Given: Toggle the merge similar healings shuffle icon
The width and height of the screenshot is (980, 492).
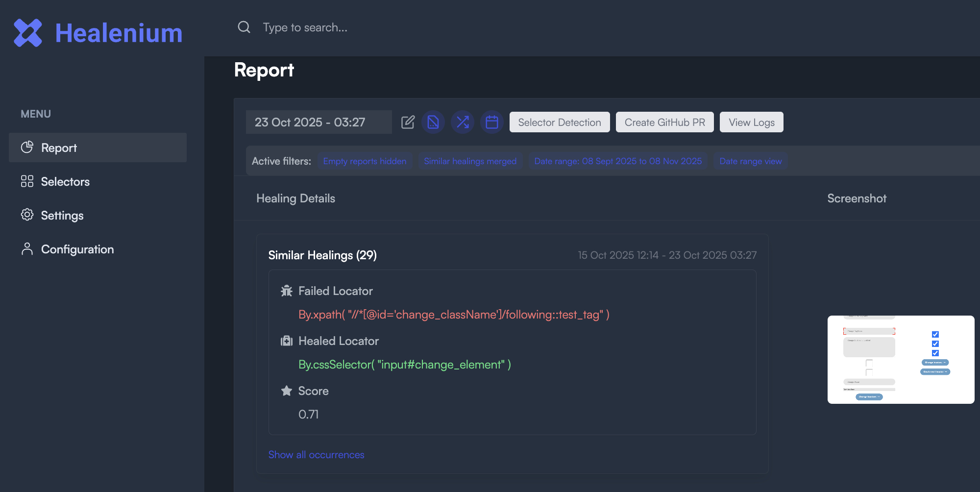Looking at the screenshot, I should click(x=463, y=122).
